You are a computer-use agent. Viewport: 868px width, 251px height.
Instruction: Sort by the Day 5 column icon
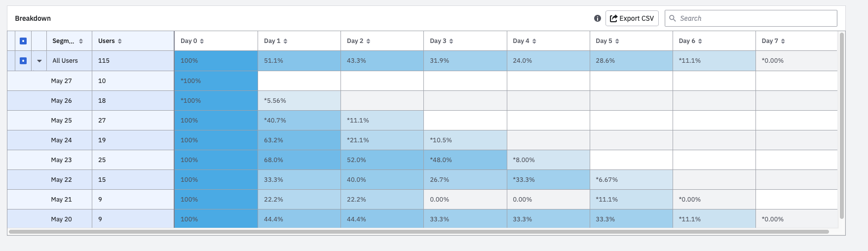tap(617, 41)
